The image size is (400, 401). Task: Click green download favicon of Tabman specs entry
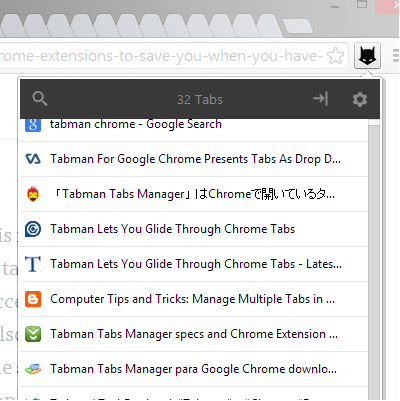(x=33, y=334)
